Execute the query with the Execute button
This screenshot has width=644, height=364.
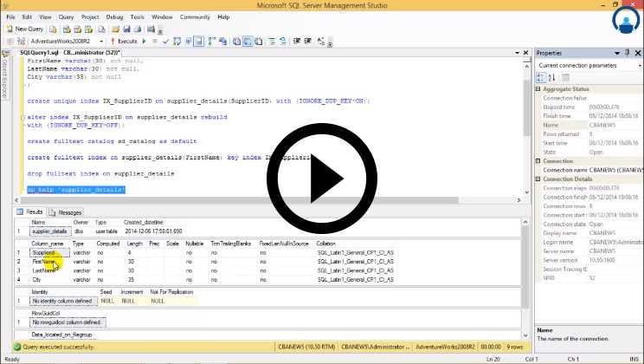click(x=124, y=41)
